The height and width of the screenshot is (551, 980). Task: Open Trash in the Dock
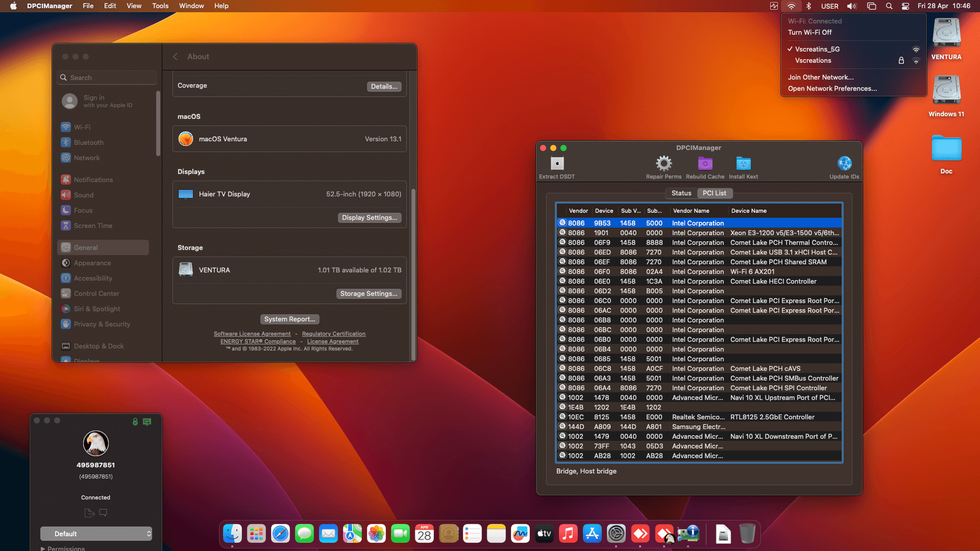(x=747, y=534)
